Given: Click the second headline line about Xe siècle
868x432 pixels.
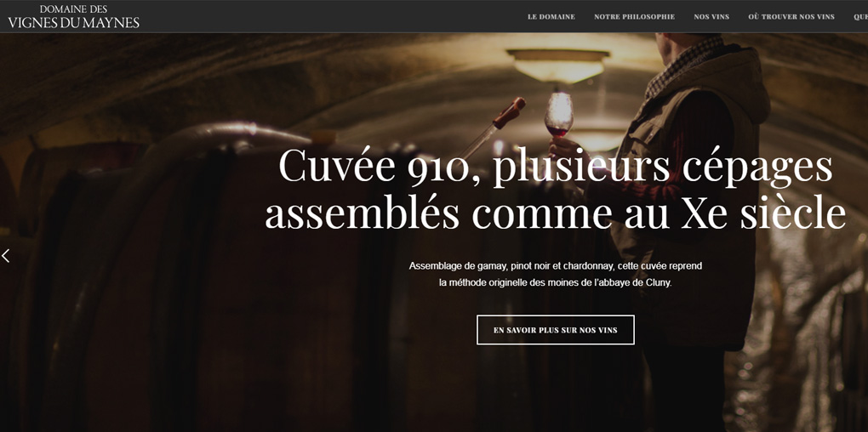Looking at the screenshot, I should click(555, 213).
